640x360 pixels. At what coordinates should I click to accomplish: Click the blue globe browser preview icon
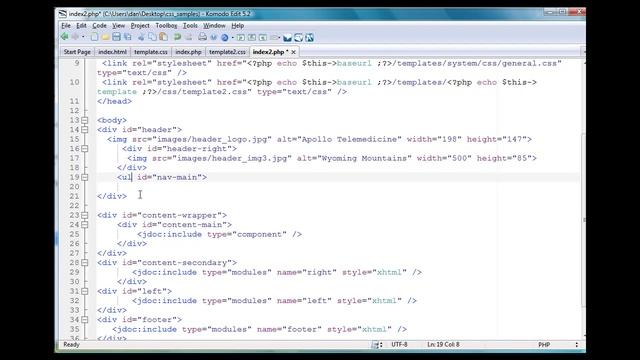pyautogui.click(x=224, y=38)
